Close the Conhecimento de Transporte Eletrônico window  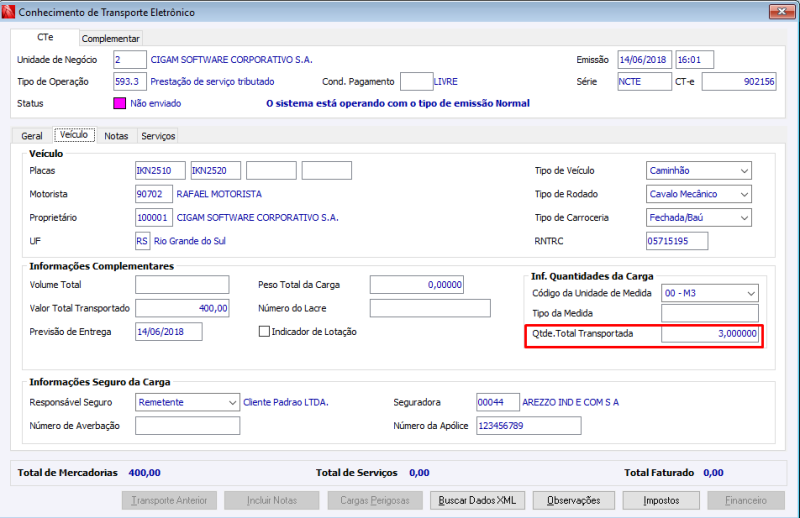tap(781, 11)
